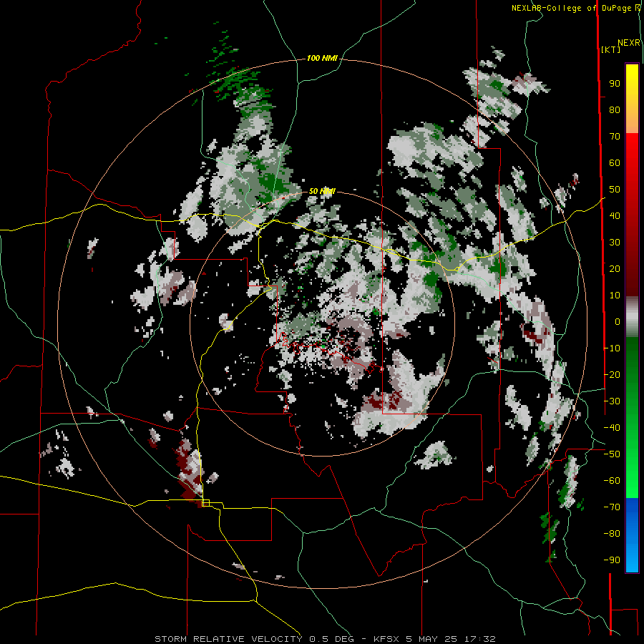Click the 0 value on velocity scale
This screenshot has height=644, width=644.
pos(618,321)
